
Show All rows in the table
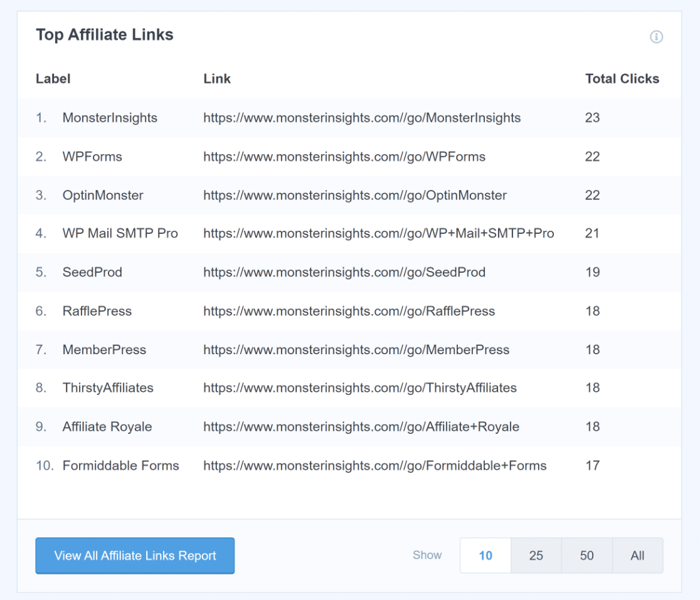pos(637,555)
